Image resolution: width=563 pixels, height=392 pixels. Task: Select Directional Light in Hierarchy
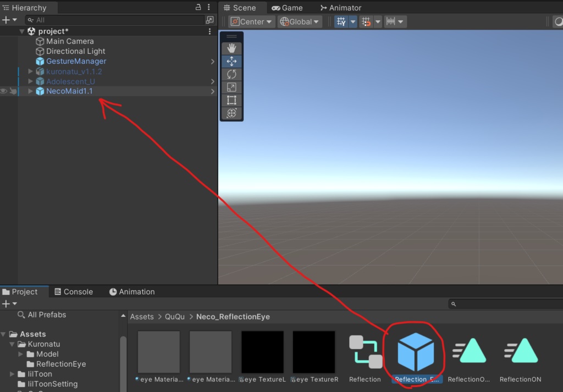[x=75, y=51]
